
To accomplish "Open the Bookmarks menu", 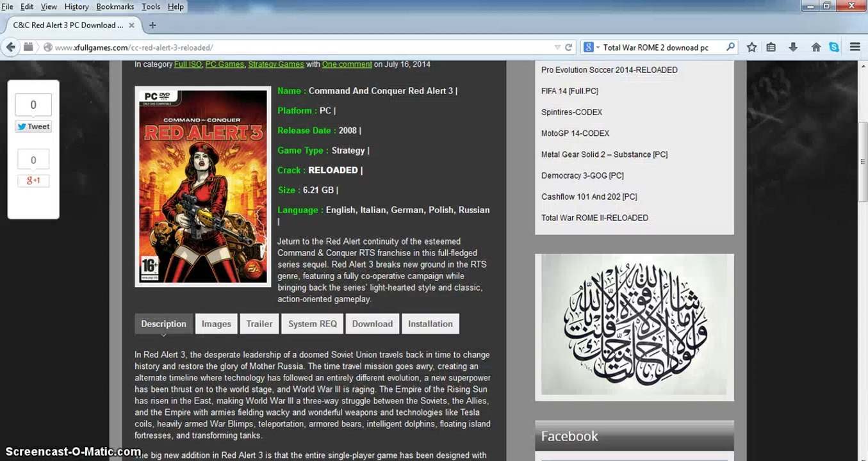I will click(x=116, y=6).
